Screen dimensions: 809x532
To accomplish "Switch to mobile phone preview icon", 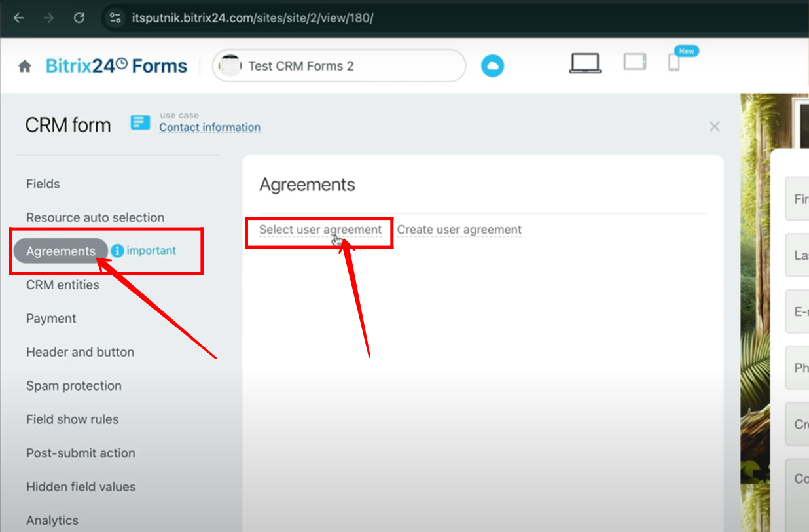I will tap(674, 63).
